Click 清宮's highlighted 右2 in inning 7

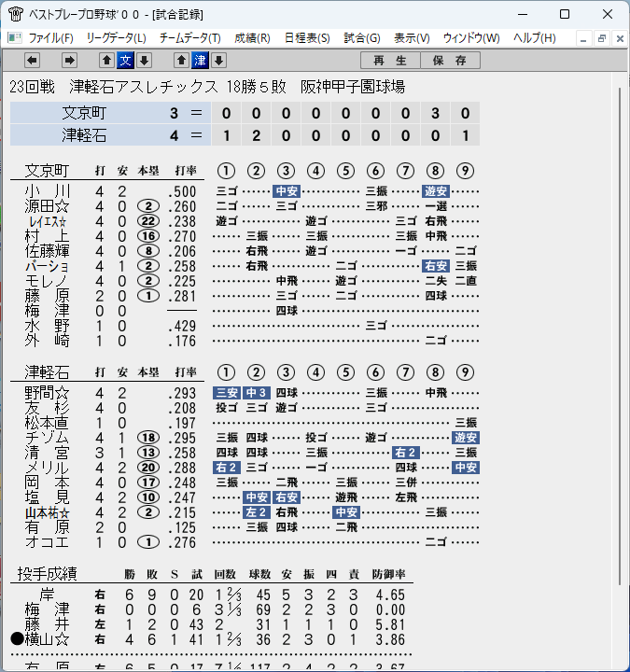point(405,453)
